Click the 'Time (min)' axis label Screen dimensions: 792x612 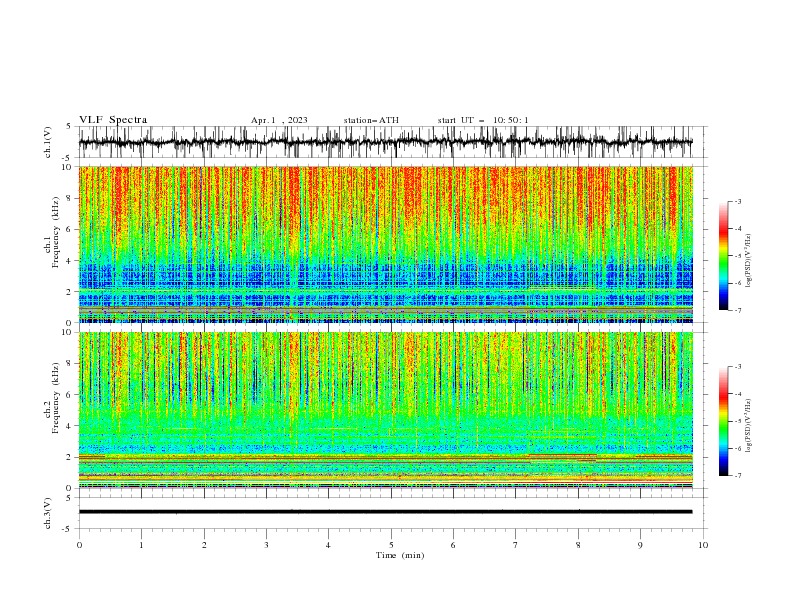(x=400, y=555)
